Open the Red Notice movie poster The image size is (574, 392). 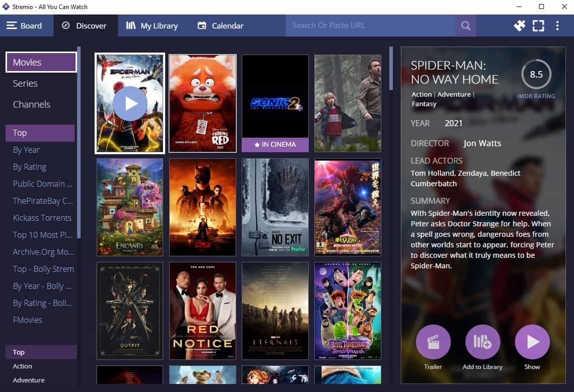[203, 310]
